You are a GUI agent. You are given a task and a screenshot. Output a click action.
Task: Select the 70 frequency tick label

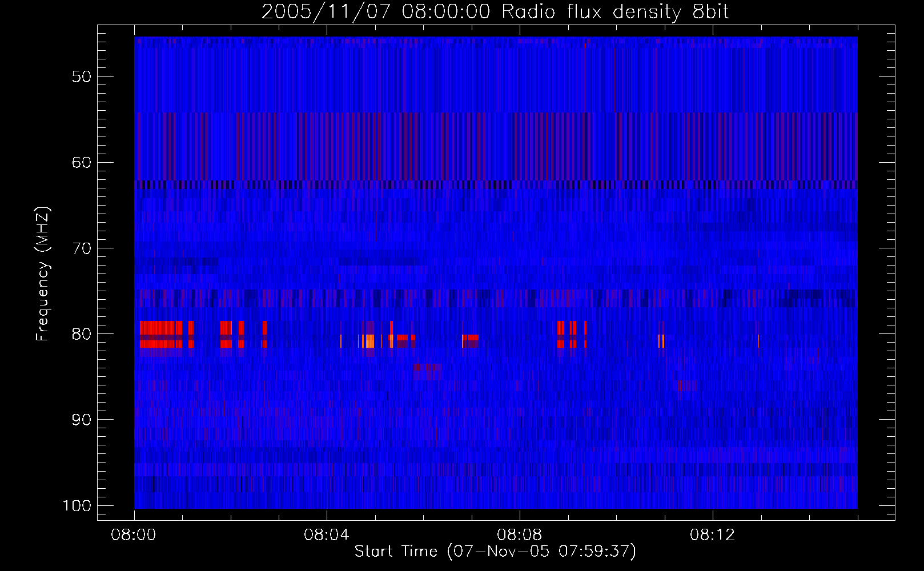pyautogui.click(x=82, y=248)
